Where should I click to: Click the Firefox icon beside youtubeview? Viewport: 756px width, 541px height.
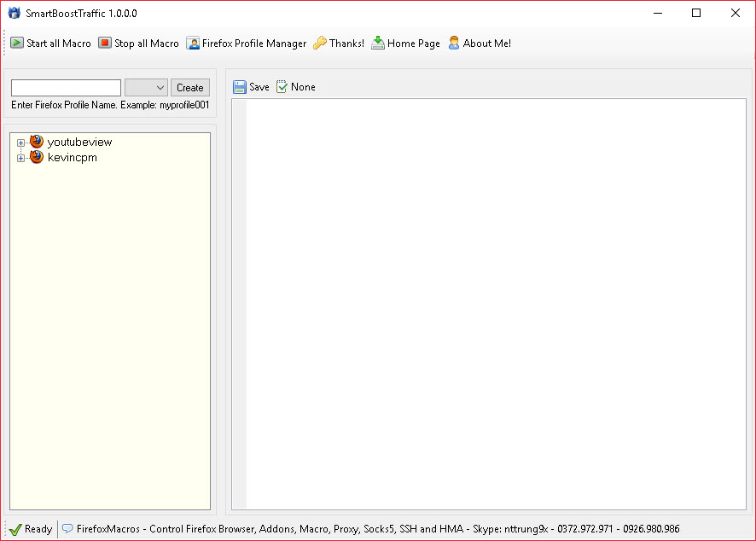37,142
